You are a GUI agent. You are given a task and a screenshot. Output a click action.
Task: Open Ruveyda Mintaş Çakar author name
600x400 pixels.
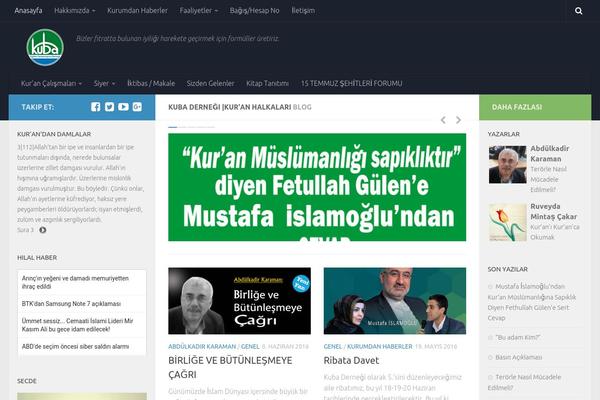553,211
